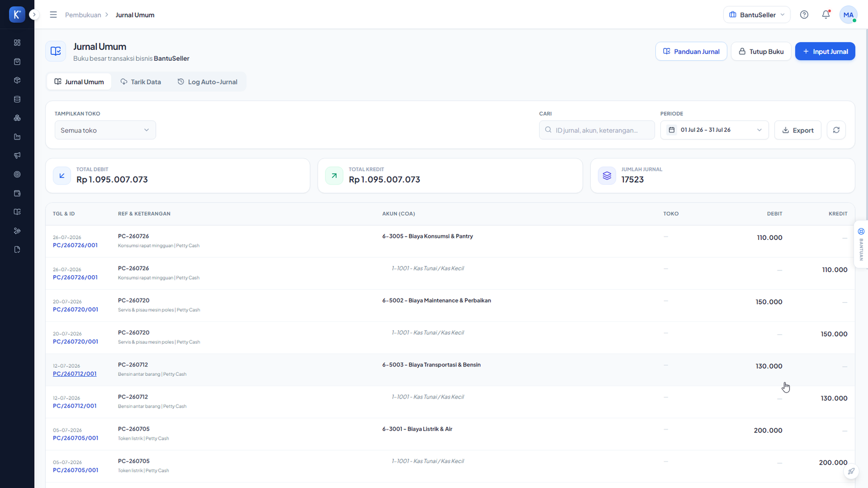Click the Total Kredit card arrow icon

pyautogui.click(x=334, y=176)
